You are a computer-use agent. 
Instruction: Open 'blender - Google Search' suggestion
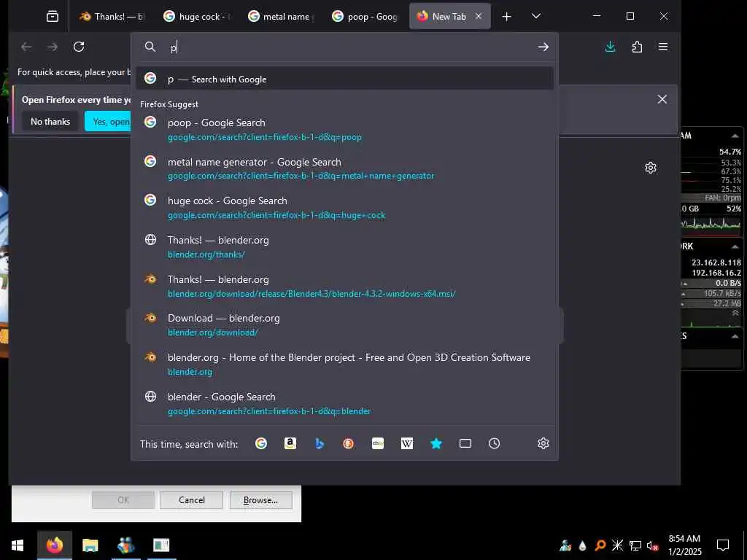(x=344, y=403)
